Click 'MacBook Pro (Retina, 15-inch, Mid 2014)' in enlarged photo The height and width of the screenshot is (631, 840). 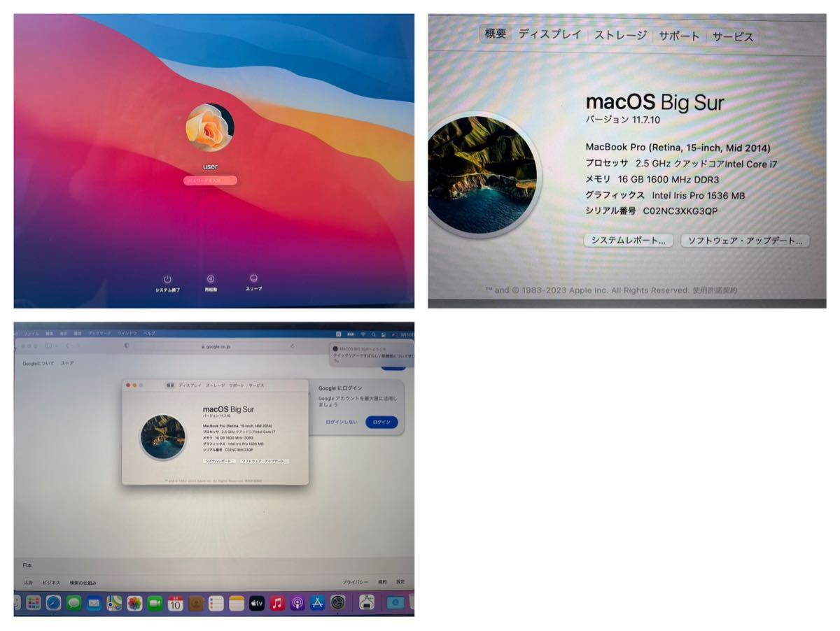tap(678, 148)
